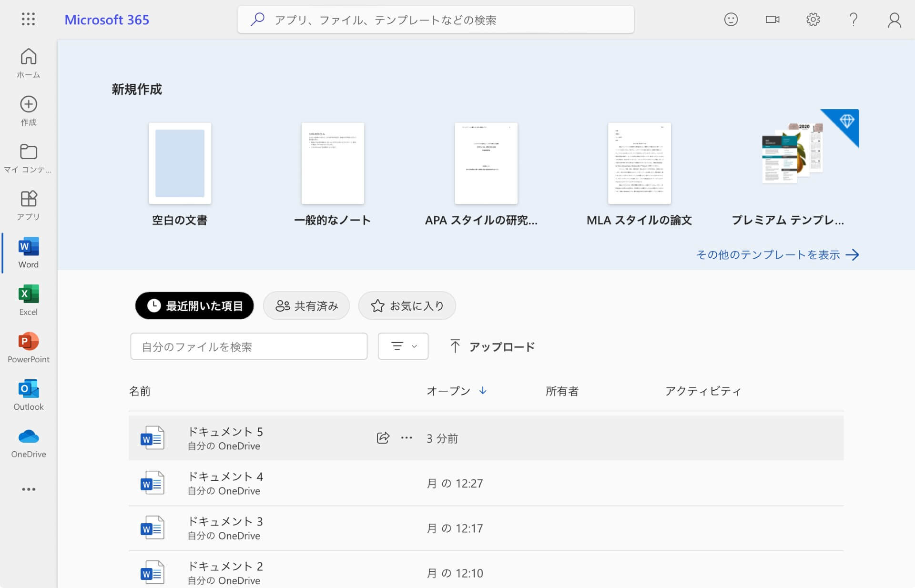The height and width of the screenshot is (588, 915).
Task: Open the help question mark
Action: (854, 20)
